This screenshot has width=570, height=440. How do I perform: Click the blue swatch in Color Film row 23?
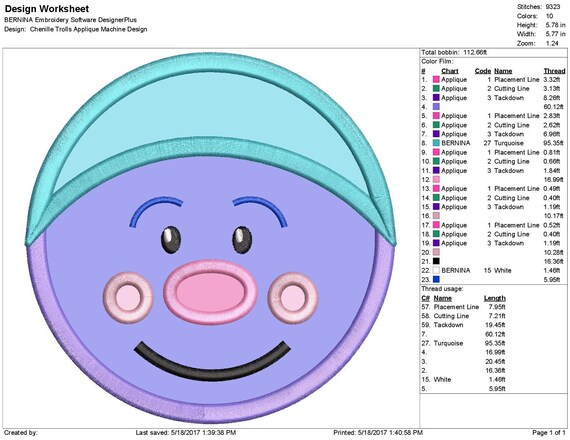pyautogui.click(x=436, y=280)
